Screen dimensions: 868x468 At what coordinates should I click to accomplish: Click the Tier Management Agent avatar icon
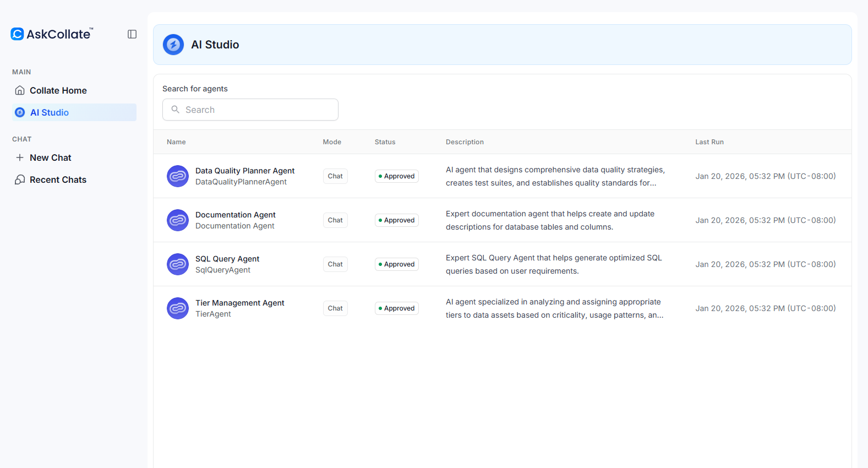pyautogui.click(x=178, y=308)
